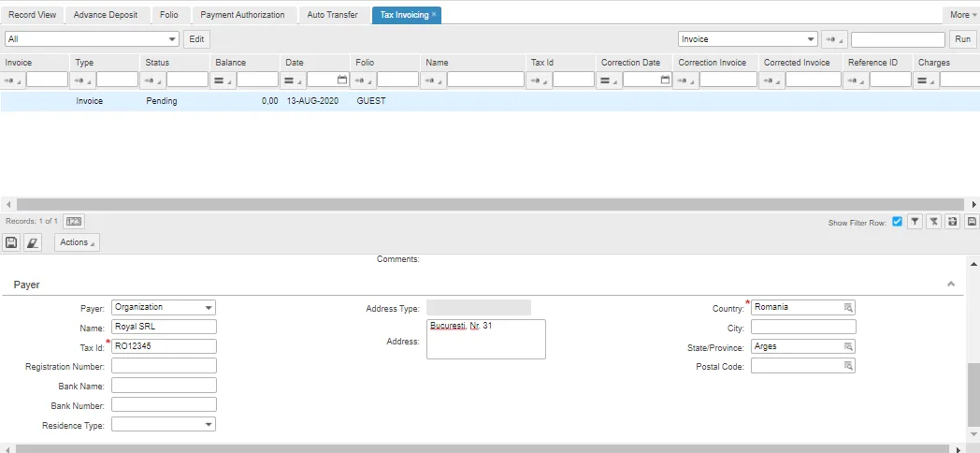Close the Tax Invoicing tab
The image size is (980, 453).
434,14
